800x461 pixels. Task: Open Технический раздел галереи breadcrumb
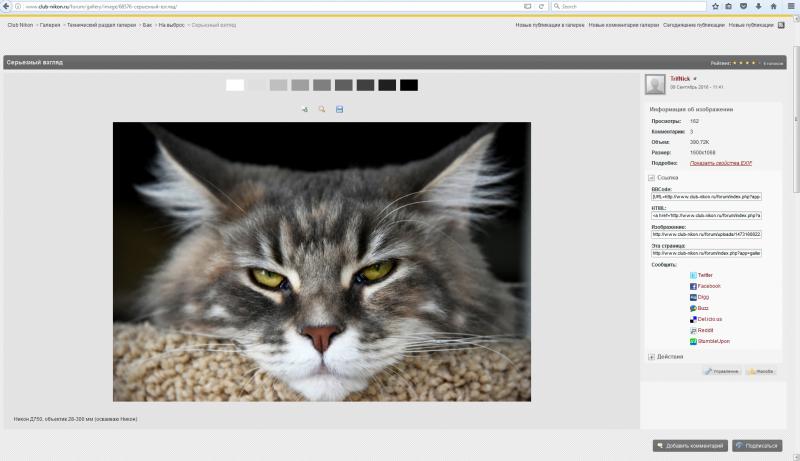(102, 25)
